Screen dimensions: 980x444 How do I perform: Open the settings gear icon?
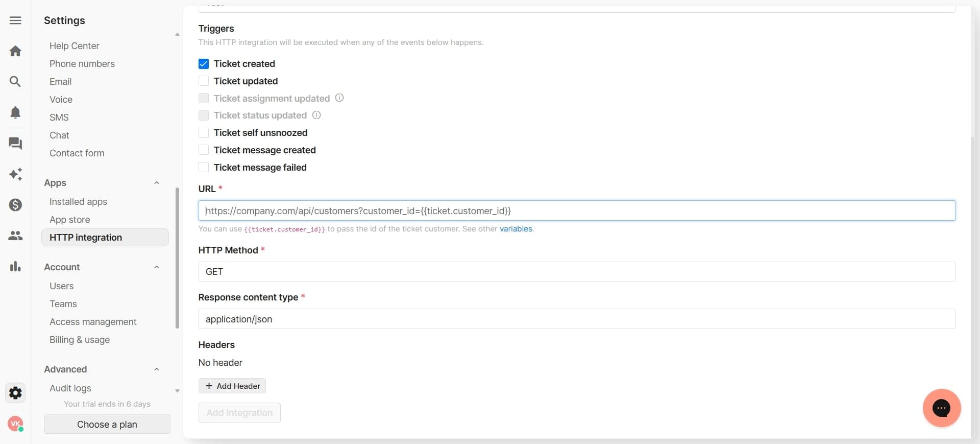[x=15, y=392]
